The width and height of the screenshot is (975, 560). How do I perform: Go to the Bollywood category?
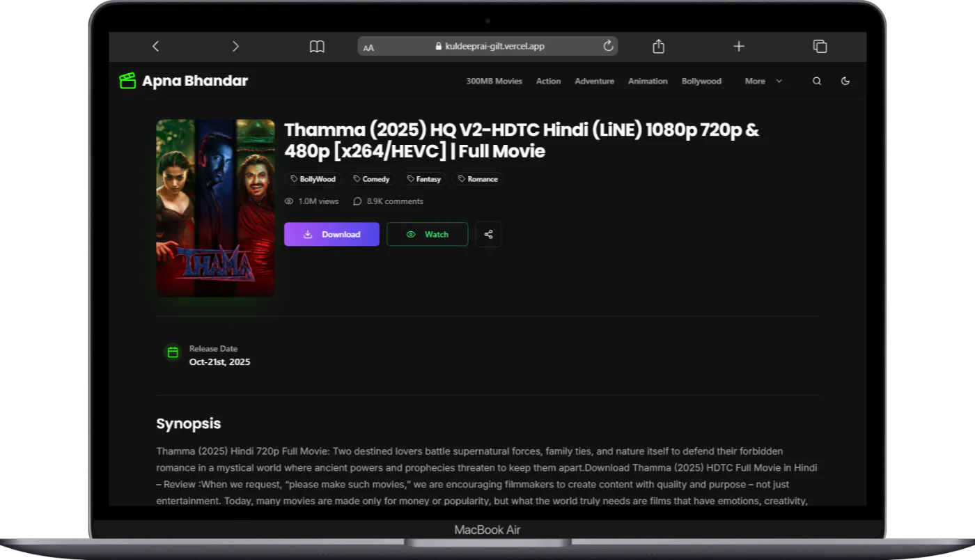pyautogui.click(x=701, y=81)
